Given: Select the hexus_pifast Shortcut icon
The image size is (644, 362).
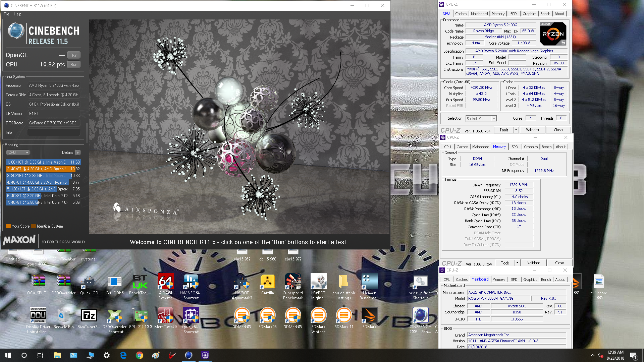Looking at the screenshot, I should tap(420, 287).
